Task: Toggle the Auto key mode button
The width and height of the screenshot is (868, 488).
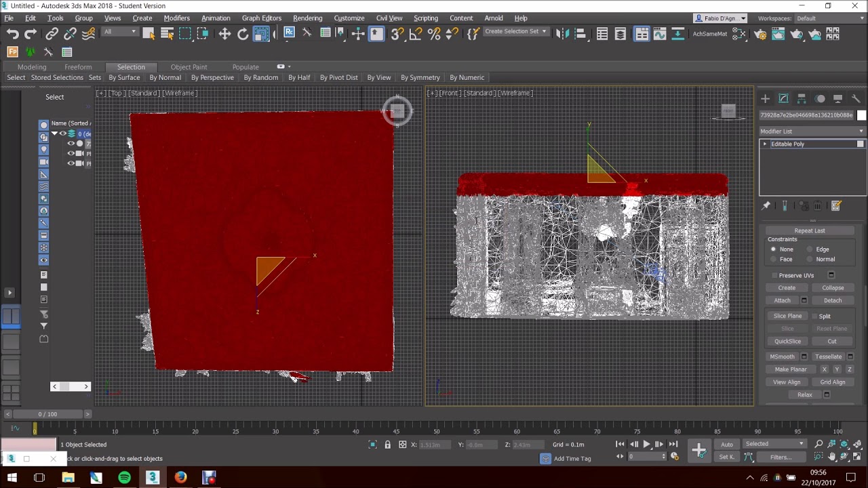Action: coord(727,445)
